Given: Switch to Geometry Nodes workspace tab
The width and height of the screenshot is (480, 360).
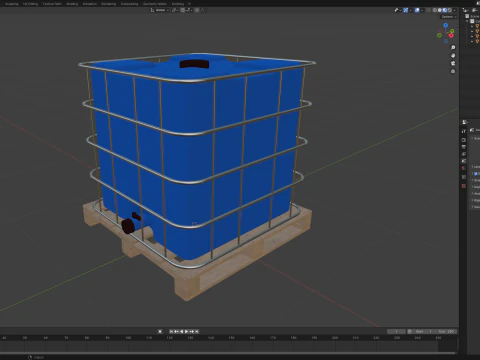Looking at the screenshot, I should click(155, 4).
